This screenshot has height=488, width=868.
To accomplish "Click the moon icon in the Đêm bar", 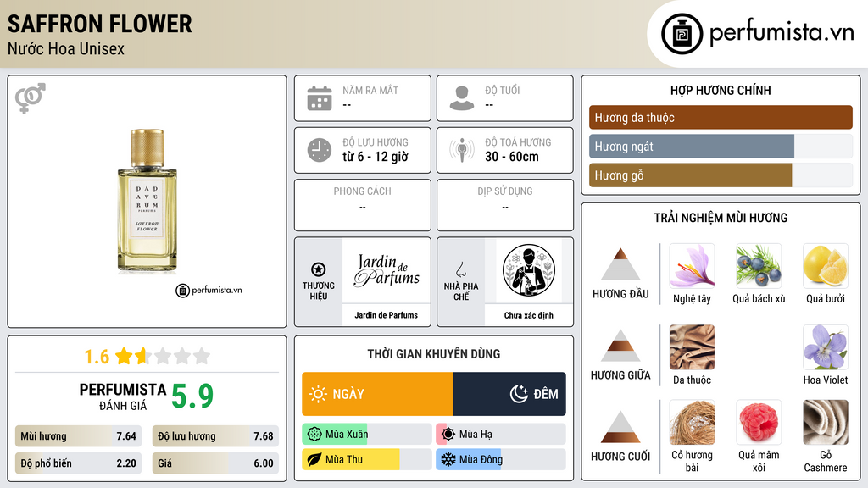I will coord(519,394).
